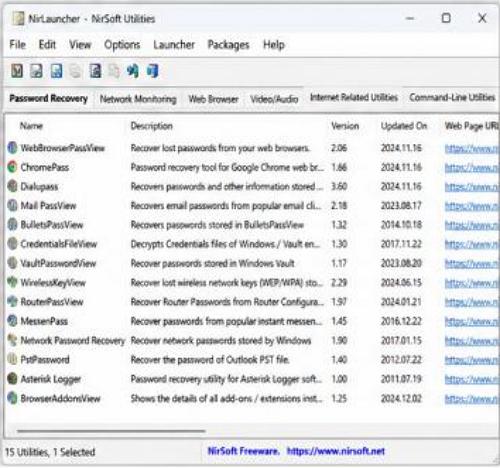Sort by the Name column header

tap(31, 126)
